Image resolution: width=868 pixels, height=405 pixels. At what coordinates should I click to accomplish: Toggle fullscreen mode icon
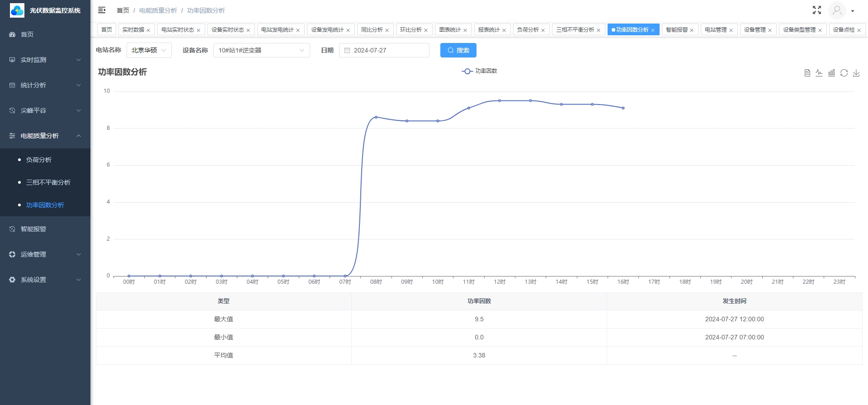pyautogui.click(x=817, y=10)
